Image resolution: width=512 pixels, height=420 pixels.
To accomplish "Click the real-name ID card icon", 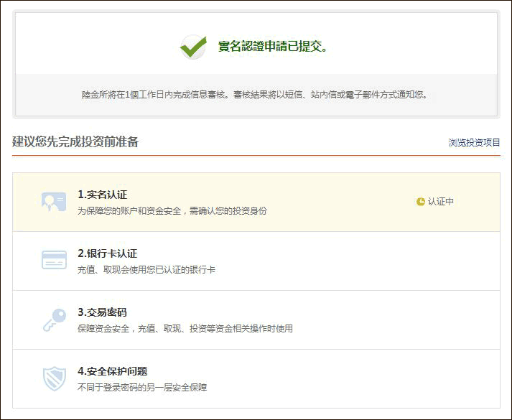I will click(54, 202).
